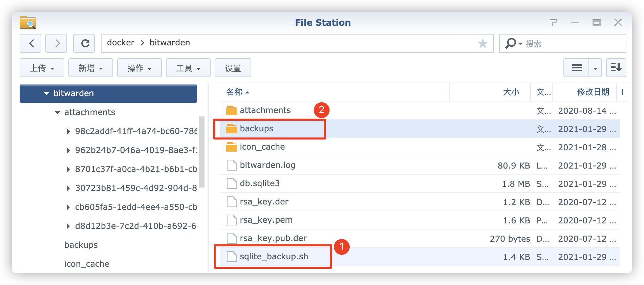Click bitwarden in the path breadcrumb
The image size is (644, 285).
point(170,43)
